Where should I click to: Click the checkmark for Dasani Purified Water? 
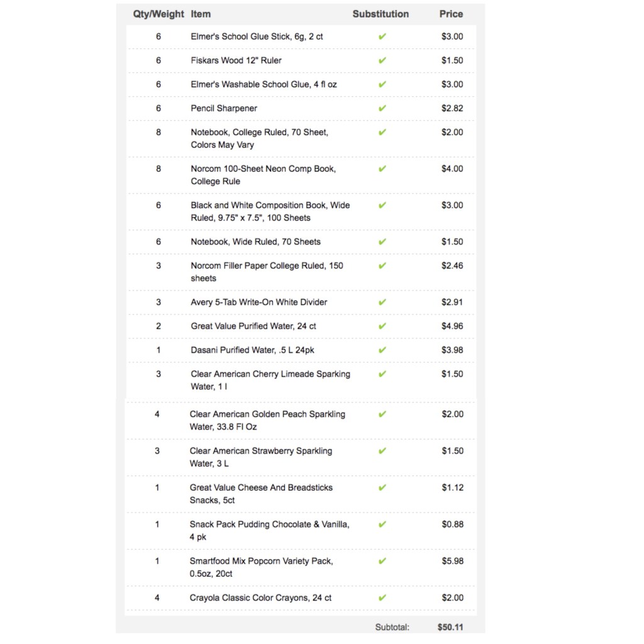click(382, 350)
